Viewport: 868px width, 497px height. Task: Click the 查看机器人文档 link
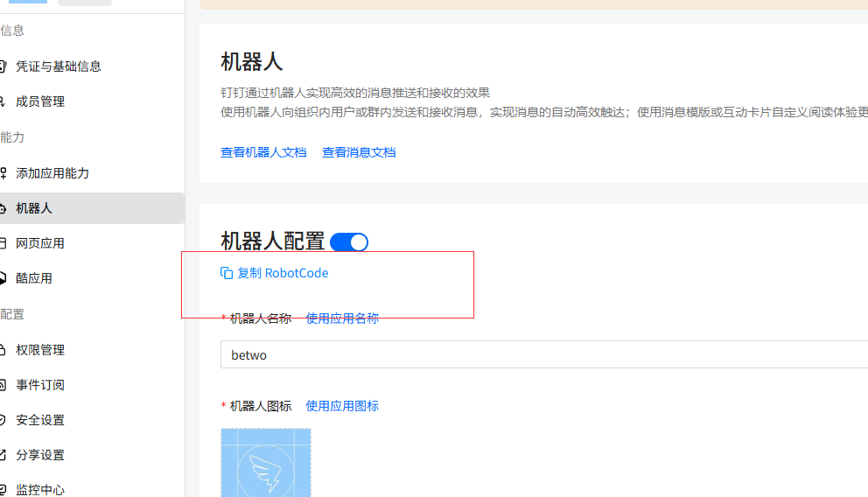(263, 152)
